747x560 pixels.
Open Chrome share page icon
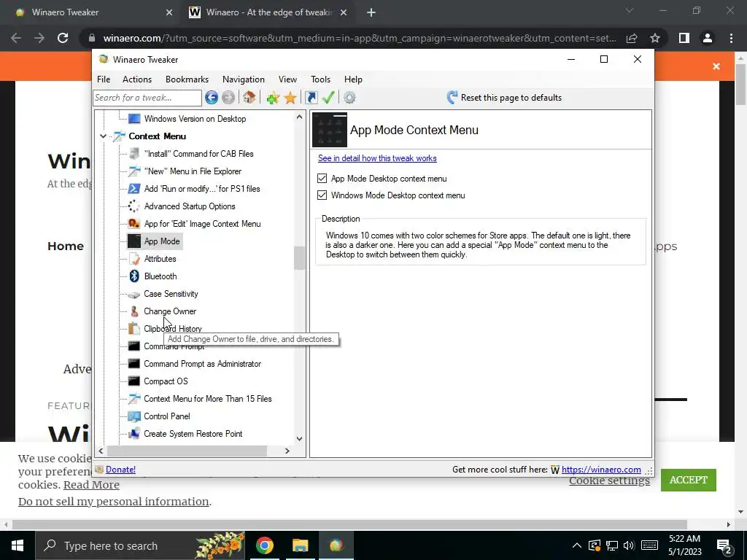[632, 38]
